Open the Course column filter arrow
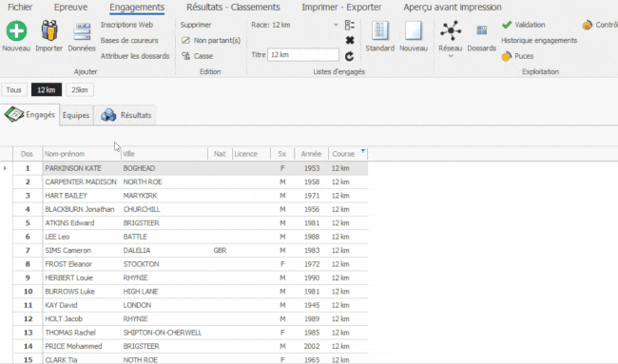Viewport: 618px width, 364px height. pos(362,151)
